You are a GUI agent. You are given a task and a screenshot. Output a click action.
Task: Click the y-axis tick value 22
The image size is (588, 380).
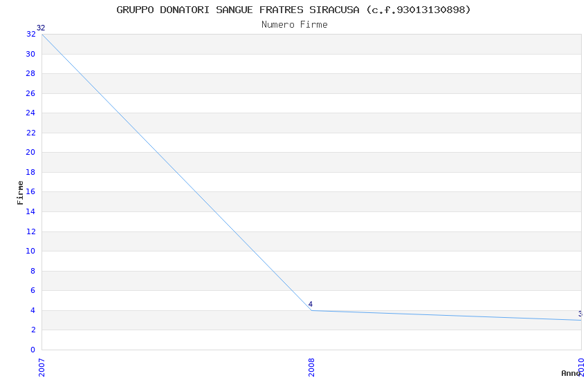30,133
